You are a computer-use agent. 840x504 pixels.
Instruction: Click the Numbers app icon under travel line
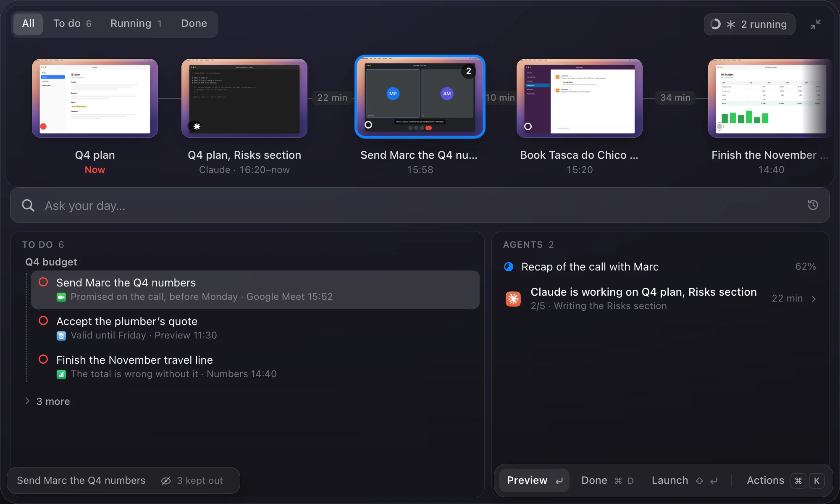click(x=61, y=375)
